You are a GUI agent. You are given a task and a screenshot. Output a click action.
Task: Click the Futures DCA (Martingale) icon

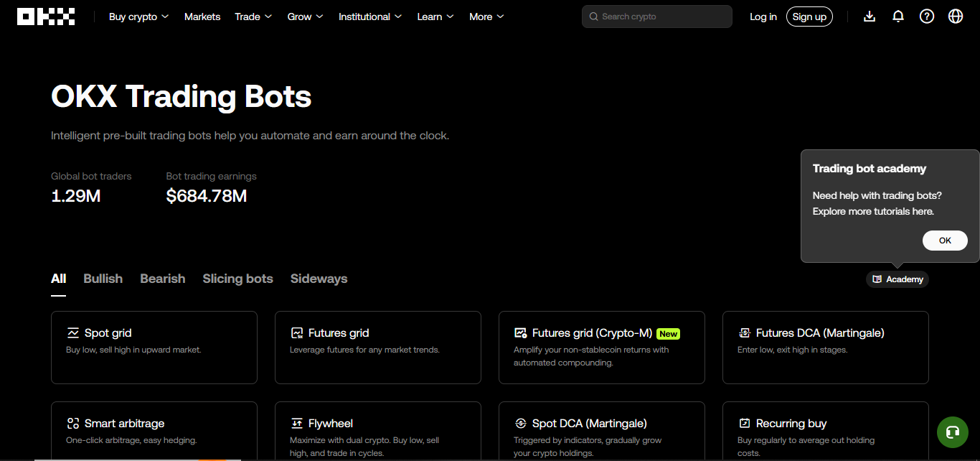(745, 333)
